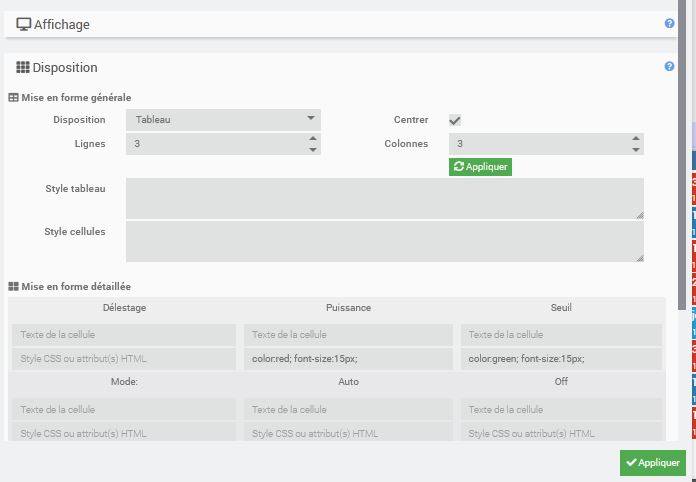The height and width of the screenshot is (482, 696).
Task: Increase Colonnes value with up arrow
Action: click(x=636, y=138)
